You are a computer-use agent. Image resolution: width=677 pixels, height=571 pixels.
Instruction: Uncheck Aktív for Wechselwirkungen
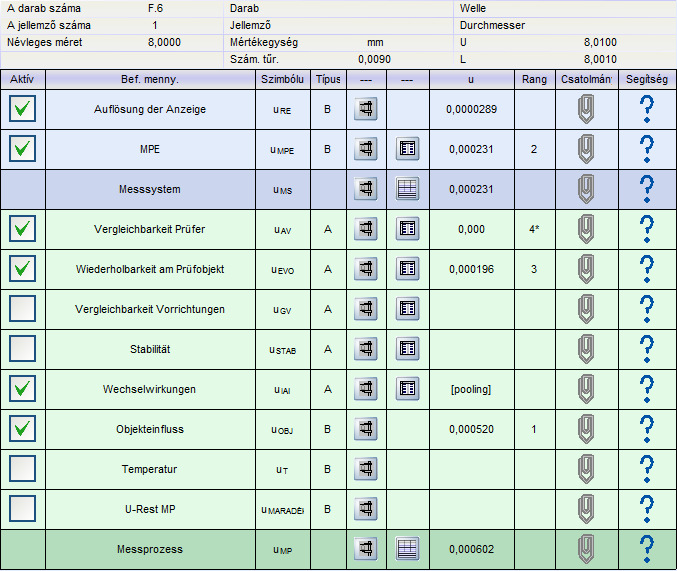pyautogui.click(x=22, y=388)
